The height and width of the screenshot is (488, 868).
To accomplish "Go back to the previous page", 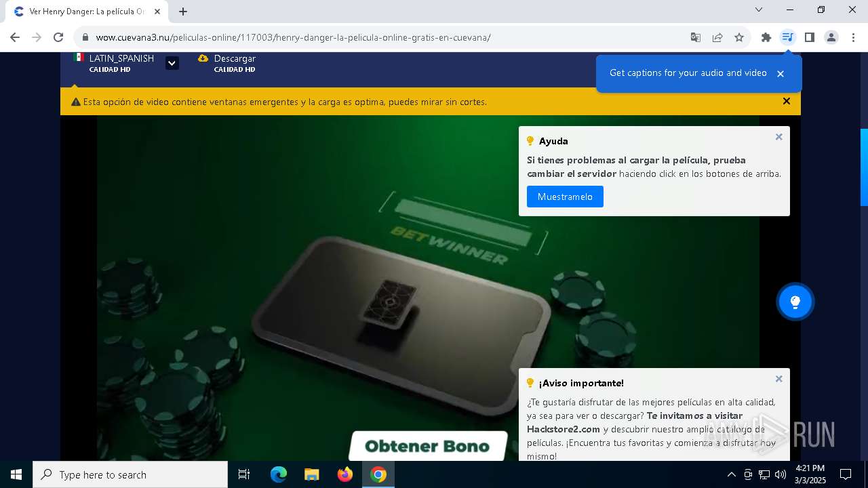I will [x=15, y=37].
